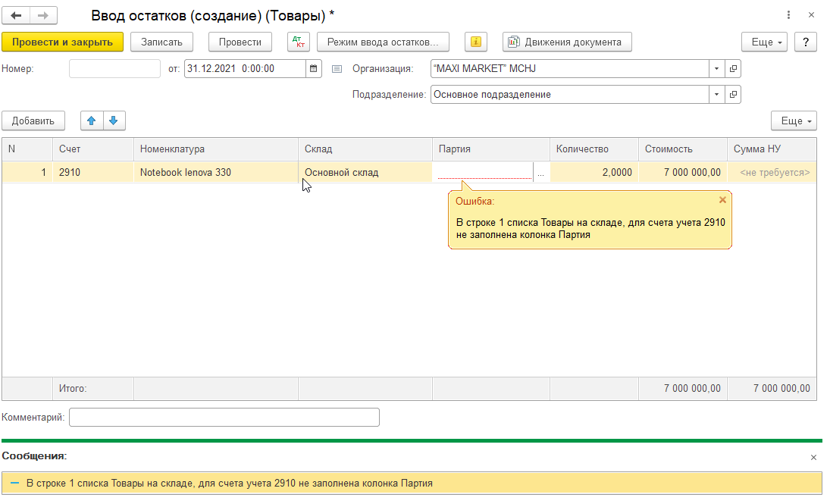Add a row with Добавить
Screen dimensions: 830x504
tap(33, 121)
